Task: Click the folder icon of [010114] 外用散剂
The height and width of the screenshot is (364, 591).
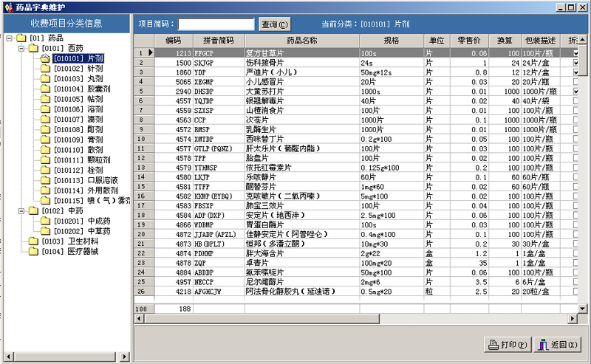Action: click(x=45, y=190)
